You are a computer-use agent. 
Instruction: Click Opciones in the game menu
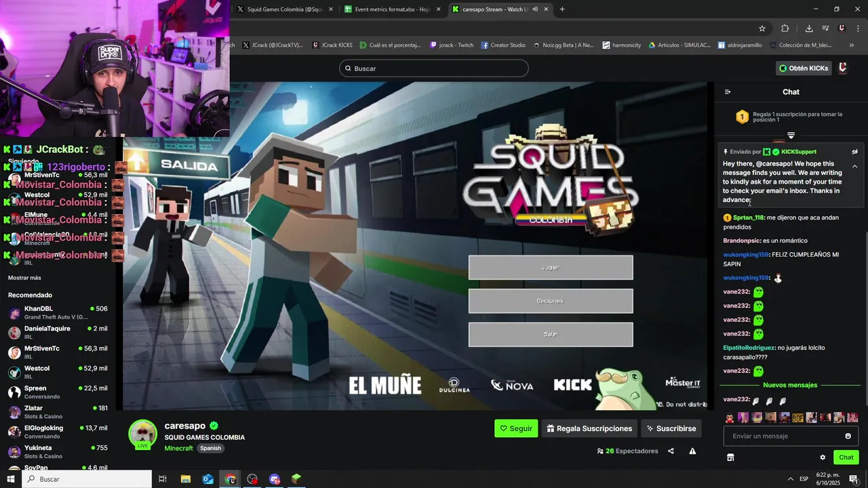[x=551, y=301]
